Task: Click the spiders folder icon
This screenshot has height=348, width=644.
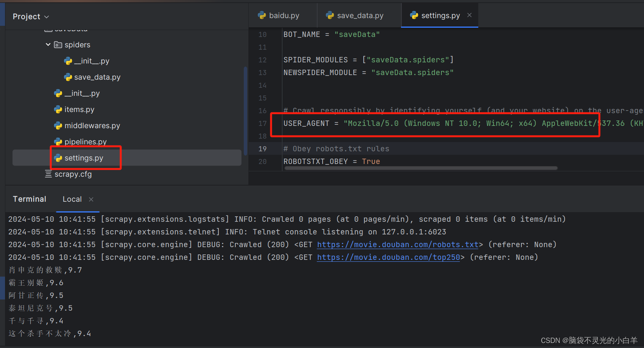Action: point(58,45)
